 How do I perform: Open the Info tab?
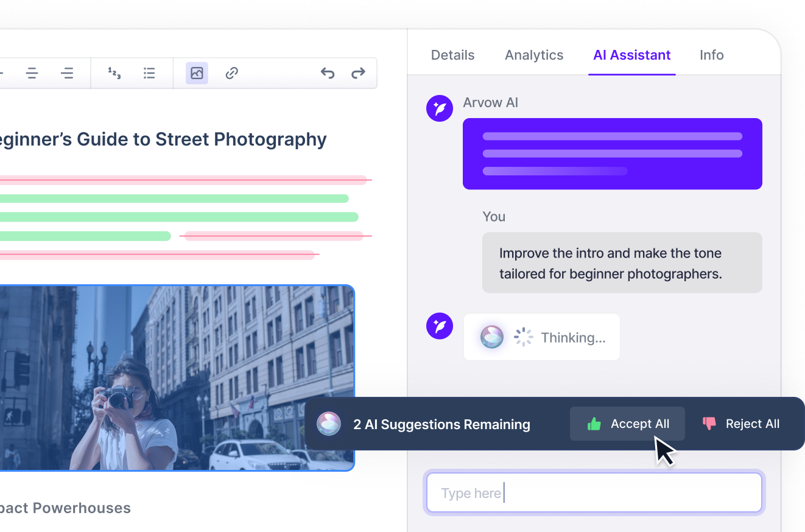[712, 55]
